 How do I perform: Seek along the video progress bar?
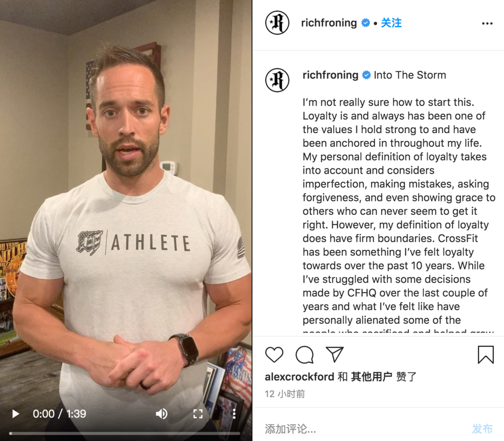(x=125, y=434)
